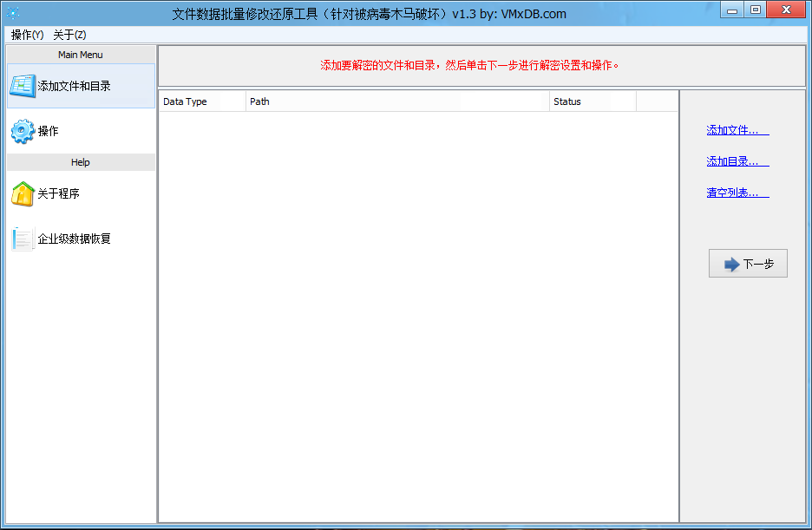The width and height of the screenshot is (812, 530).
Task: Click the house icon for 关于程序
Action: [x=23, y=193]
